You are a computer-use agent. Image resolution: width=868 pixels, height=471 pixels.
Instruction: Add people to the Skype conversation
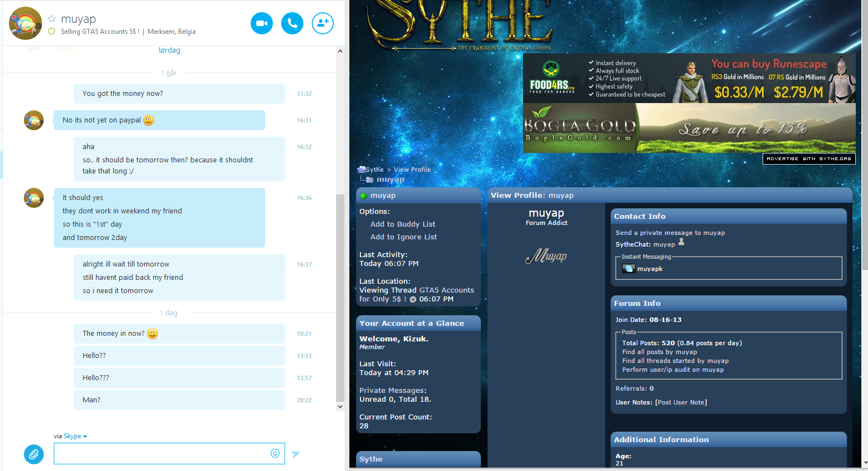(323, 23)
